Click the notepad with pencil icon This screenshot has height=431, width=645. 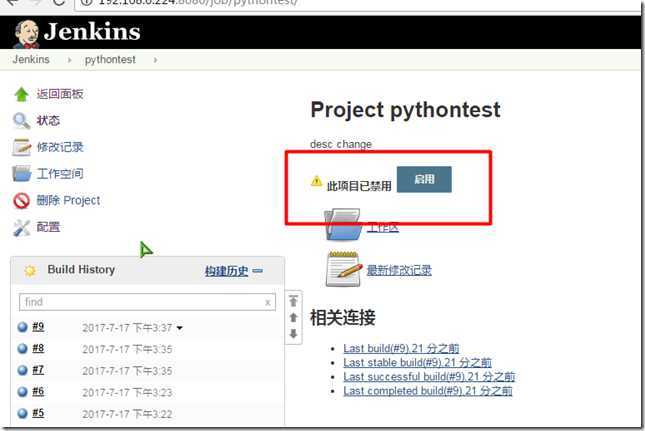[344, 269]
